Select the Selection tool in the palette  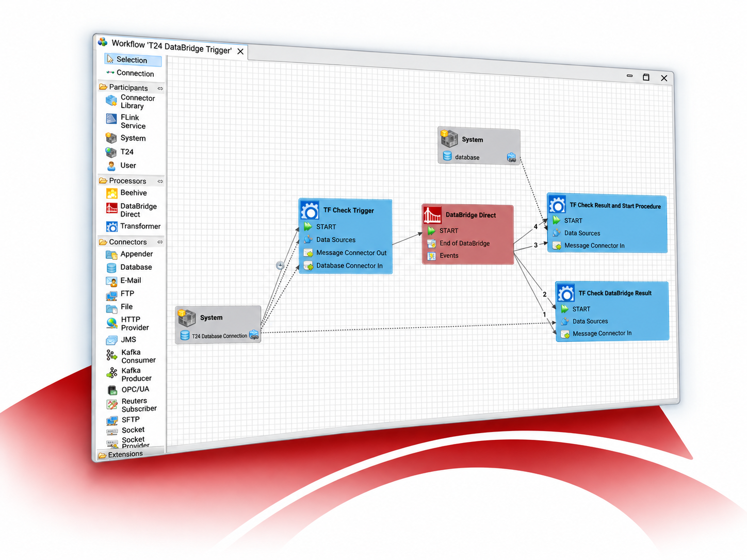coord(133,60)
